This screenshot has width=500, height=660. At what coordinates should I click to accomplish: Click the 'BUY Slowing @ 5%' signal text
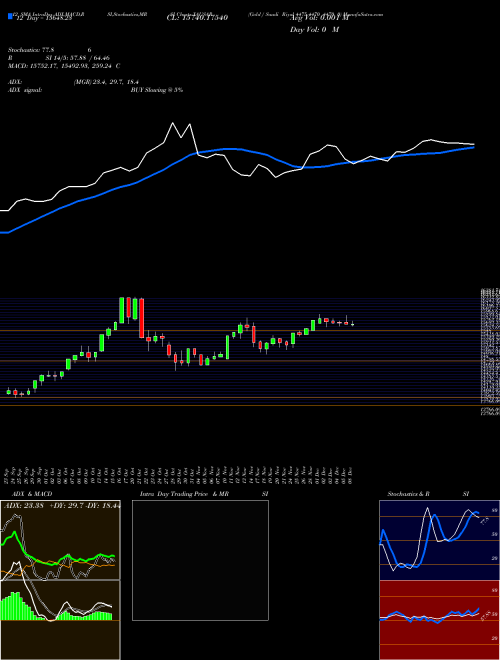[x=157, y=90]
